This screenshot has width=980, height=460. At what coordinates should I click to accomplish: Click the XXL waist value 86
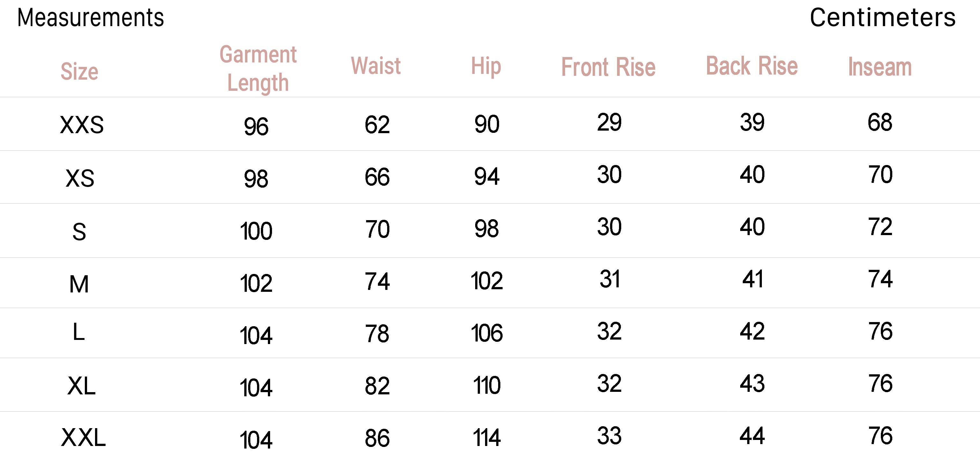(x=377, y=438)
